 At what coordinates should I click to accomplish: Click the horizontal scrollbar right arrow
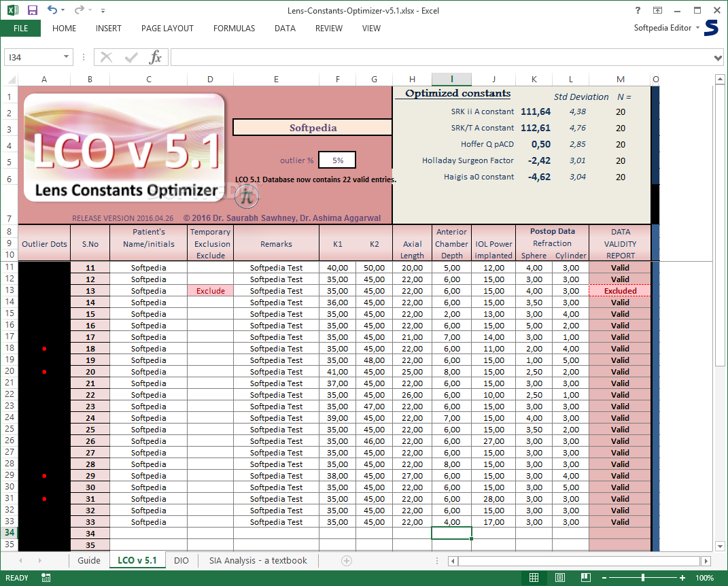706,561
